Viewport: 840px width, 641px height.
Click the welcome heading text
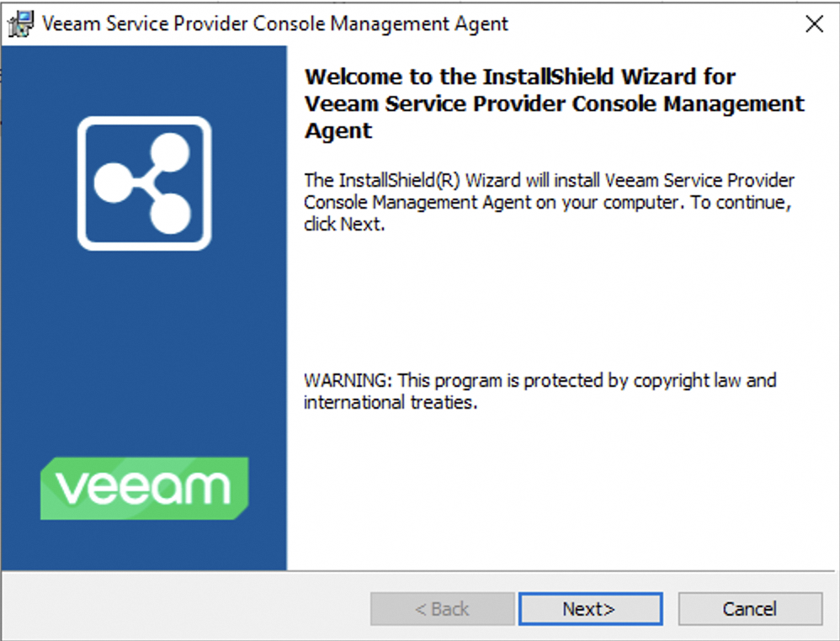coord(556,103)
